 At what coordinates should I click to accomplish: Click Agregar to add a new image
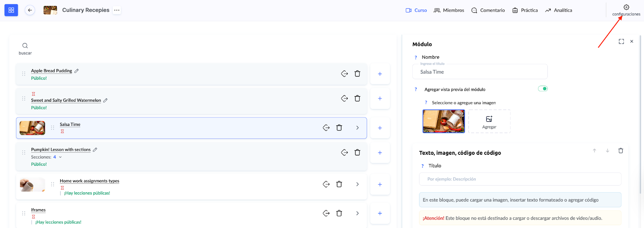(x=489, y=121)
